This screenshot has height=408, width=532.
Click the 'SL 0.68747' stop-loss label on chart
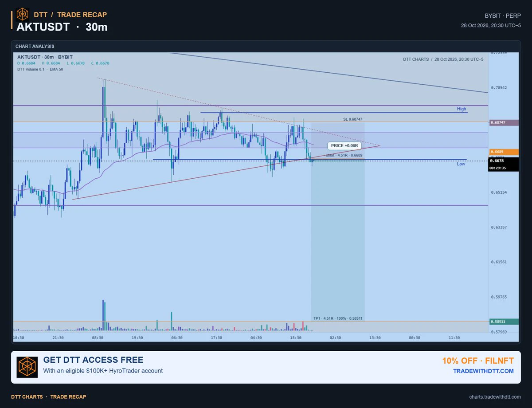pyautogui.click(x=352, y=119)
